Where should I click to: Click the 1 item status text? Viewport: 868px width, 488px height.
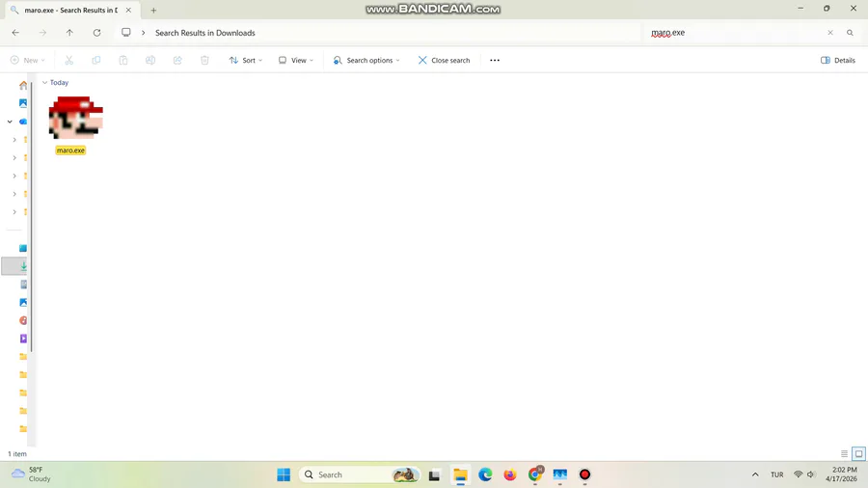pyautogui.click(x=17, y=453)
